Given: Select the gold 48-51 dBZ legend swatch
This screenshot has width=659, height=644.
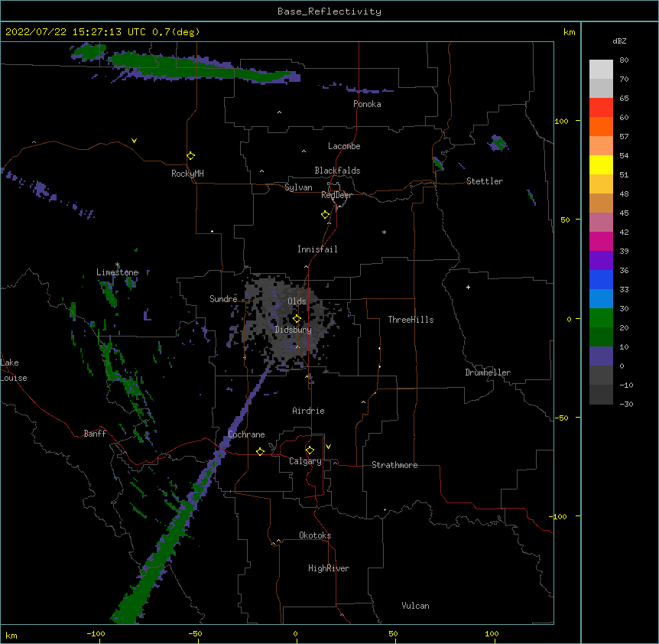Looking at the screenshot, I should [x=601, y=184].
